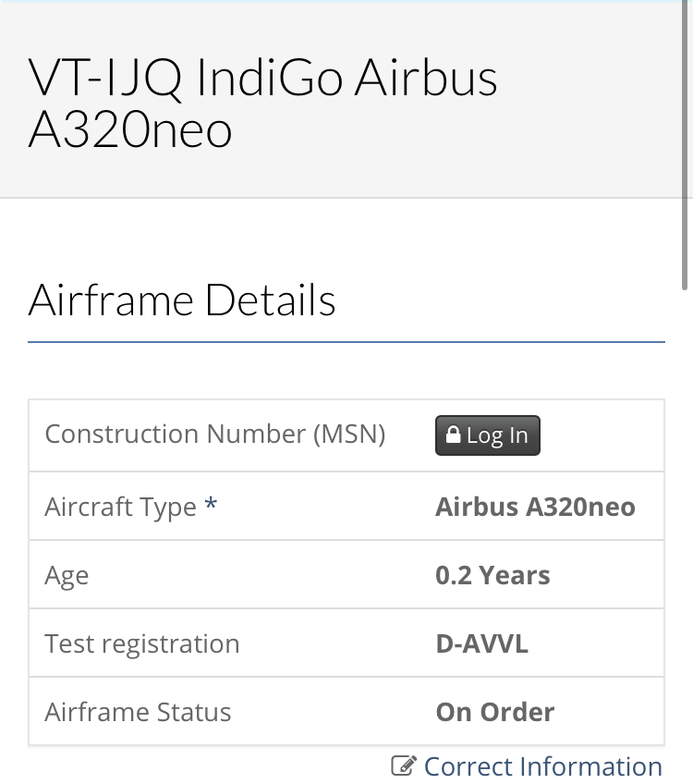Click the blue asterisk beside Aircraft Type

click(x=211, y=506)
